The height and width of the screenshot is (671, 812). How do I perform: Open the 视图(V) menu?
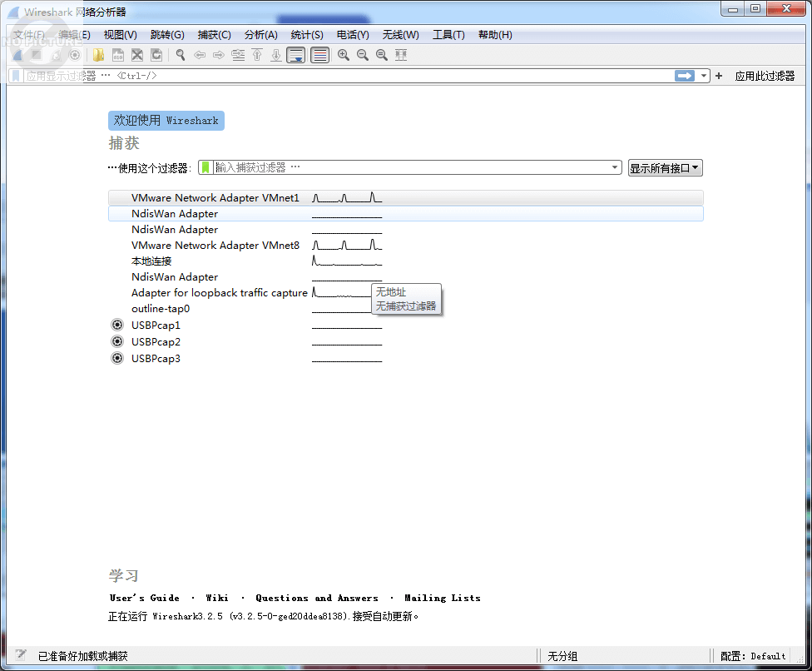click(x=120, y=35)
